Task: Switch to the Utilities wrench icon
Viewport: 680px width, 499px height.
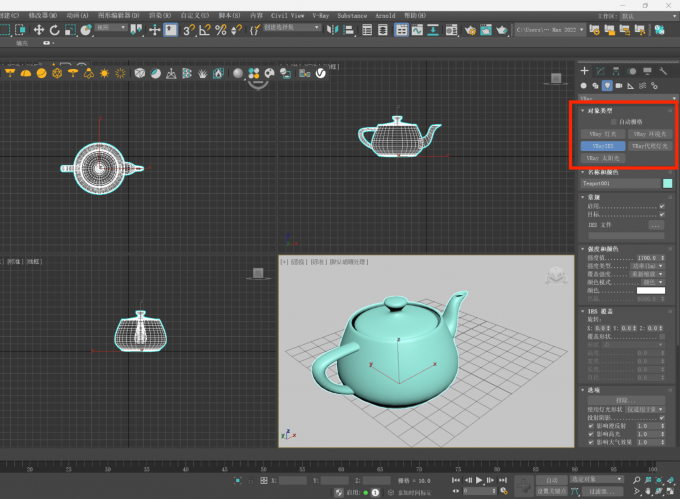Action: pyautogui.click(x=663, y=71)
